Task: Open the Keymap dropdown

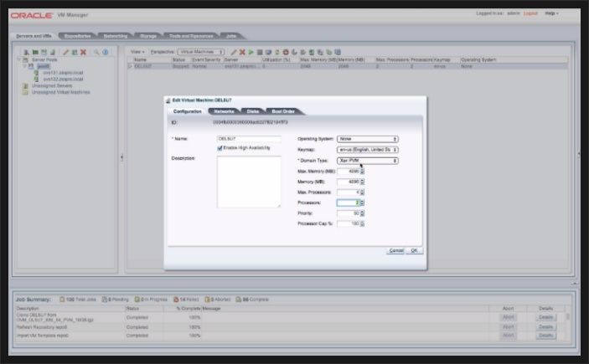Action: [x=368, y=150]
